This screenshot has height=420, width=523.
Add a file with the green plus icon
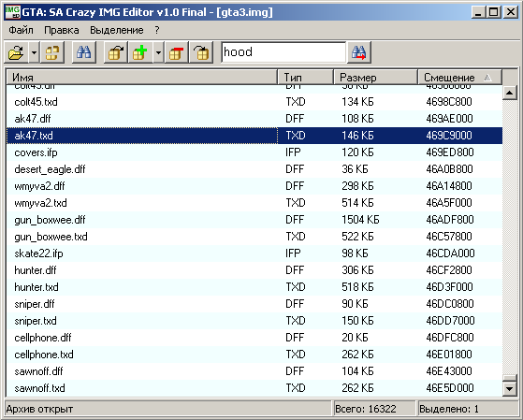(140, 52)
